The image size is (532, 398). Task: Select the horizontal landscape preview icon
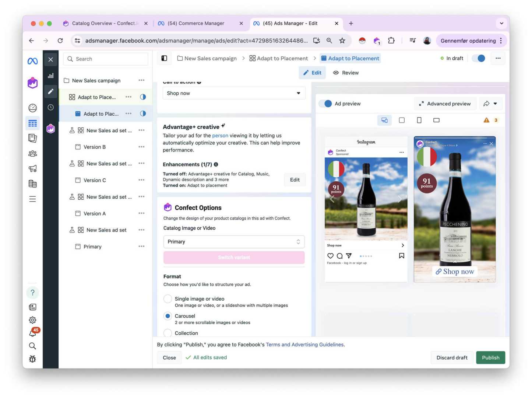coord(436,120)
